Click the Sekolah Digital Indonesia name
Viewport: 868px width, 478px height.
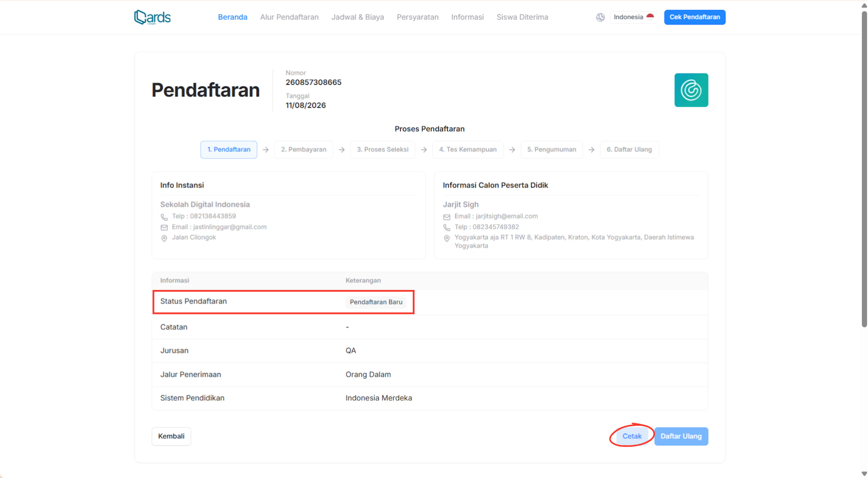point(205,204)
